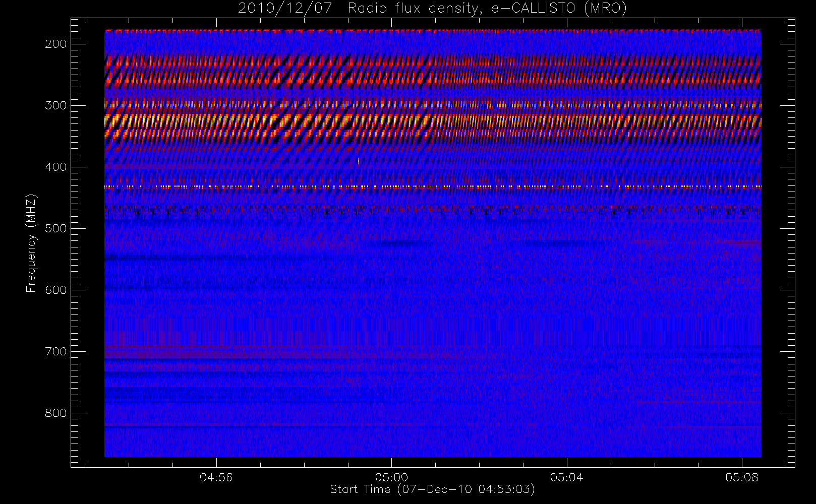Click the 'Frequency (MHz)' axis label
The image size is (816, 504).
tap(31, 243)
